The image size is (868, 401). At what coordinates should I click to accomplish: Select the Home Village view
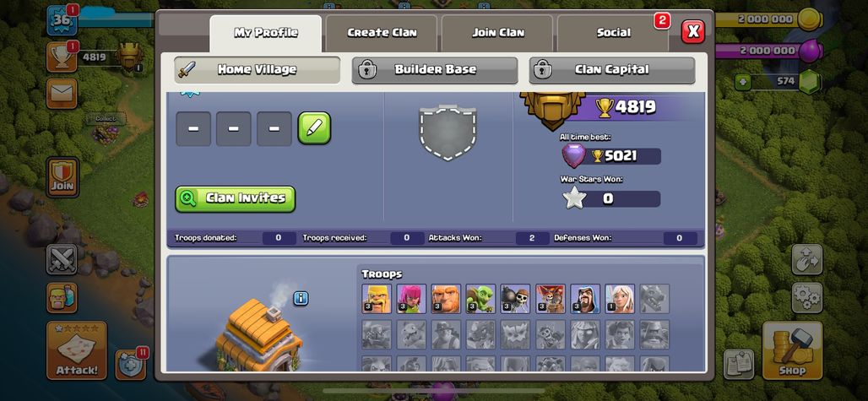click(258, 70)
